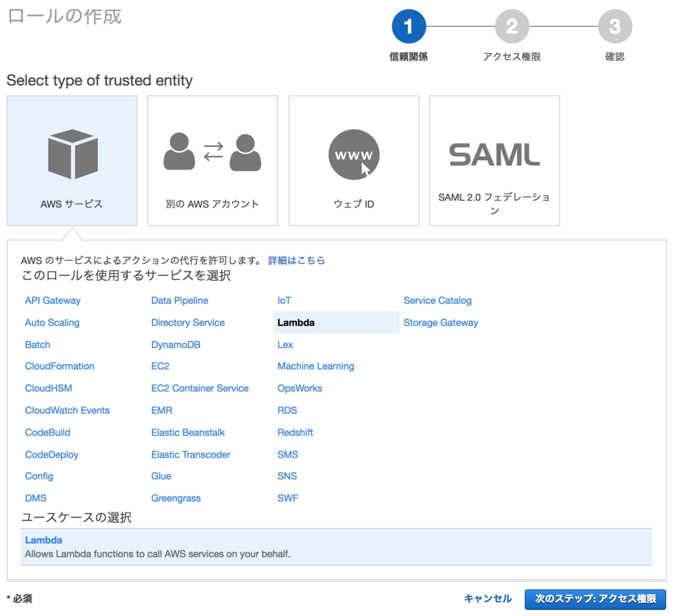Viewport: 673px width, 616px height.
Task: Choose Elastic Beanstalk service
Action: pyautogui.click(x=188, y=432)
